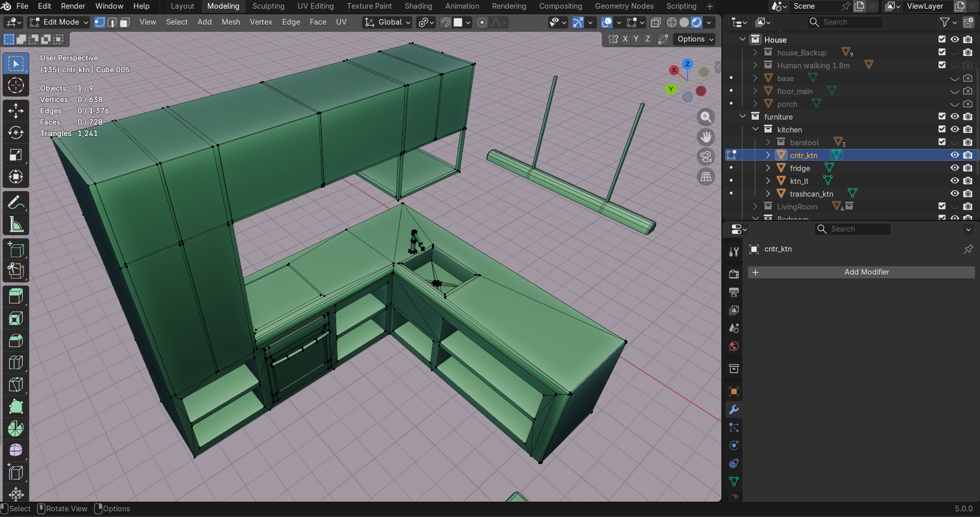Switch to face select mode
The width and height of the screenshot is (980, 517).
125,22
